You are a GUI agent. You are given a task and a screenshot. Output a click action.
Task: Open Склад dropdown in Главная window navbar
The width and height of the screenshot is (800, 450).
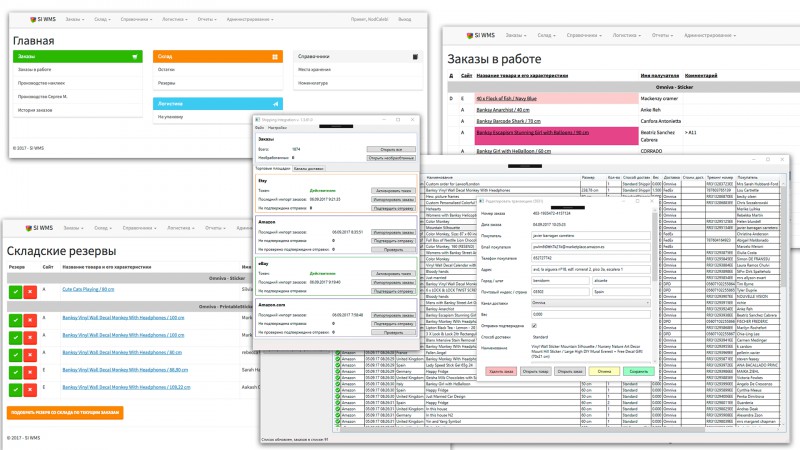tap(102, 19)
